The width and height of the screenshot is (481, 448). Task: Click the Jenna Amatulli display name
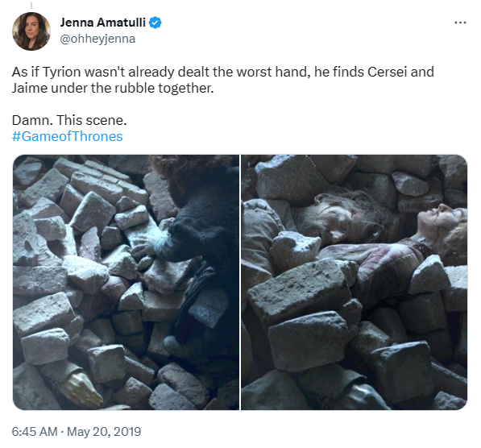pos(103,23)
